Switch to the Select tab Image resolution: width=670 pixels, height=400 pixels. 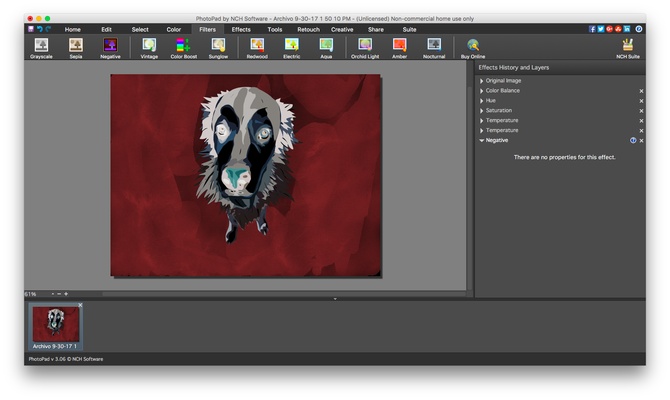(140, 29)
